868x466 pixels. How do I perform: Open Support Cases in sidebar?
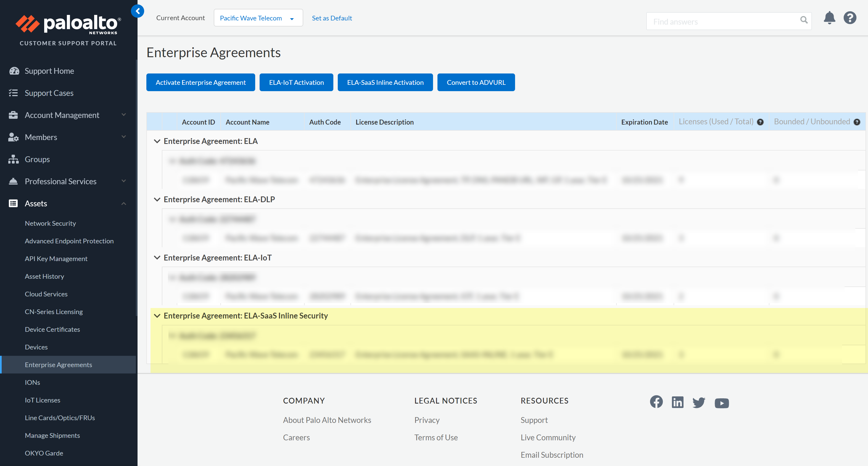tap(49, 93)
